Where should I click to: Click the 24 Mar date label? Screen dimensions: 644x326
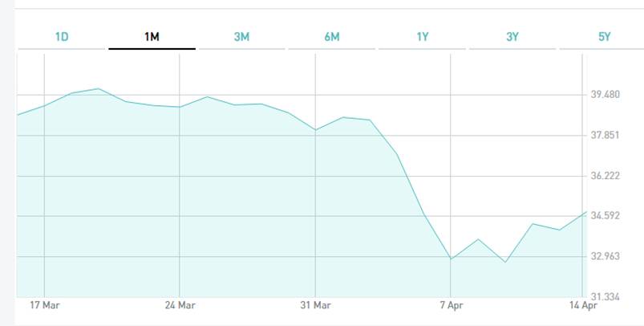click(180, 306)
